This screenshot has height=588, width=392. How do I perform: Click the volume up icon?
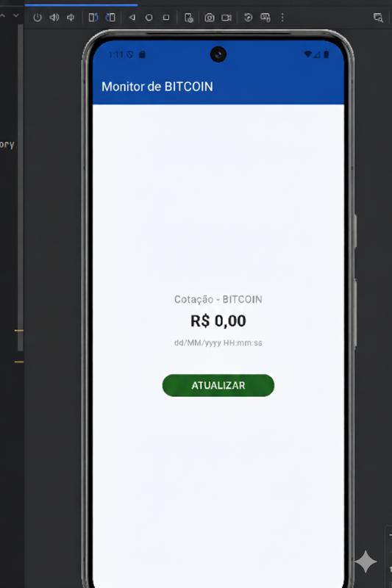click(x=54, y=17)
